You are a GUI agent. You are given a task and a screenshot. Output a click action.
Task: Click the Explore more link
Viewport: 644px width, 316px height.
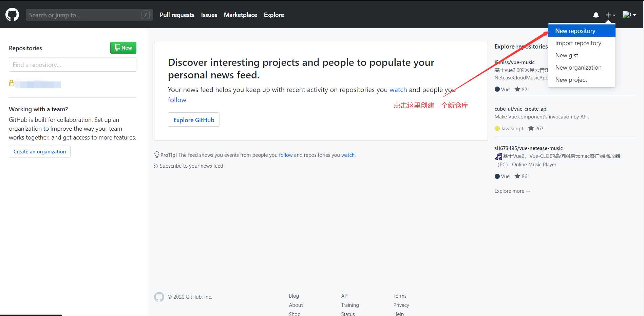coord(512,191)
